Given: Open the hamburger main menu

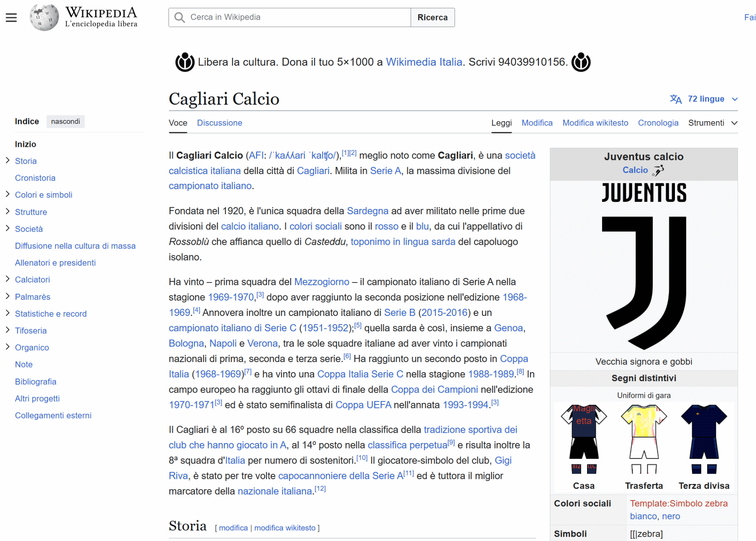Looking at the screenshot, I should (11, 17).
